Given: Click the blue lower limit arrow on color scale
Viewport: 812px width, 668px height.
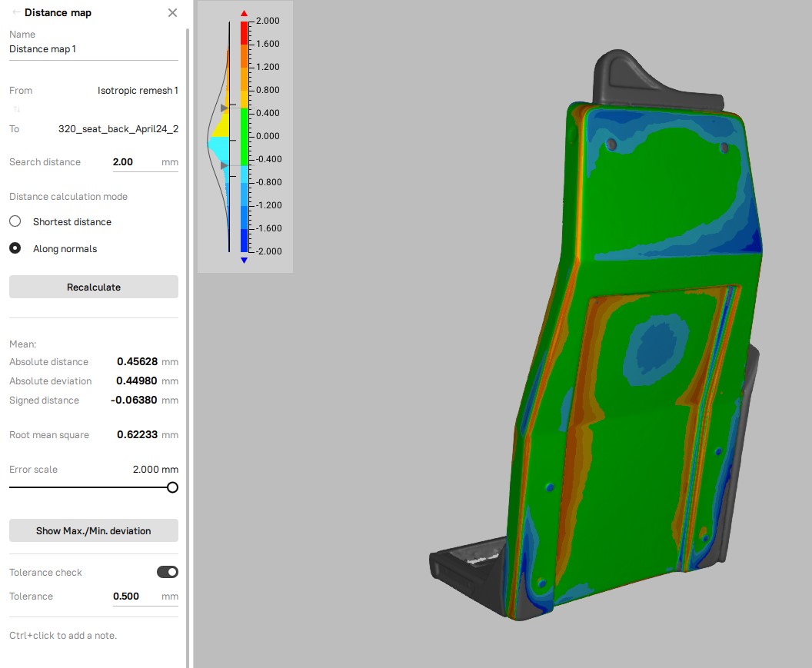Looking at the screenshot, I should (x=244, y=261).
